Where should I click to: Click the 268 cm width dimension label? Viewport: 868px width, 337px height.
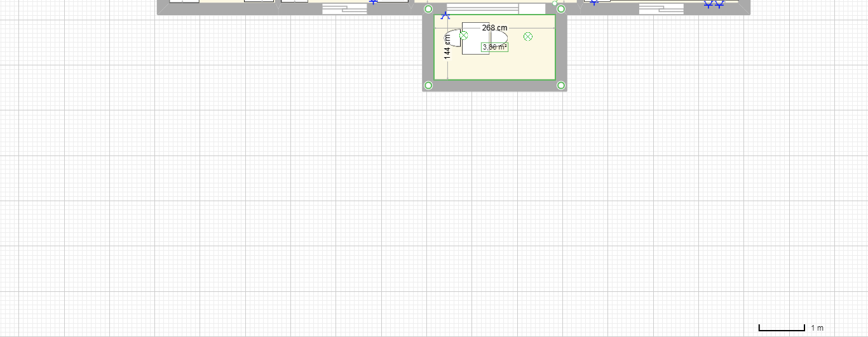(x=494, y=27)
